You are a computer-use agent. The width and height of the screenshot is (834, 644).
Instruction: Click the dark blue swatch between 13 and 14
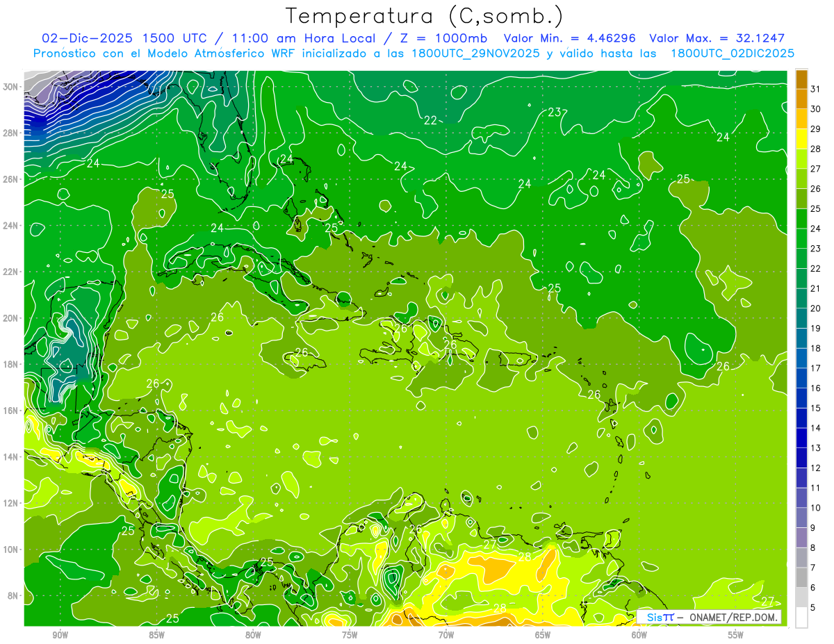pos(801,438)
